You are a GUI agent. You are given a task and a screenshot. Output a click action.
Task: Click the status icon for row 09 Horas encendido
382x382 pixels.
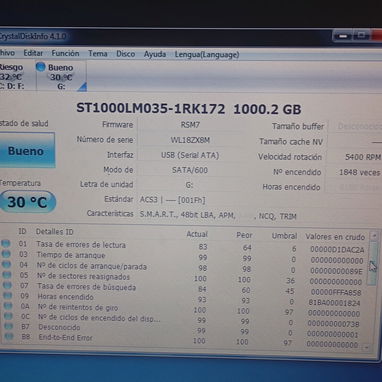(x=7, y=295)
